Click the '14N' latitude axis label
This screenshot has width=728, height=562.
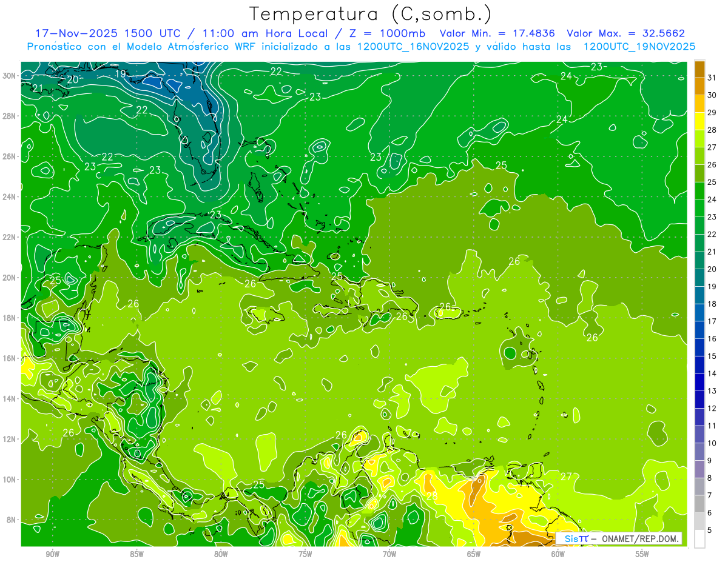coord(9,398)
